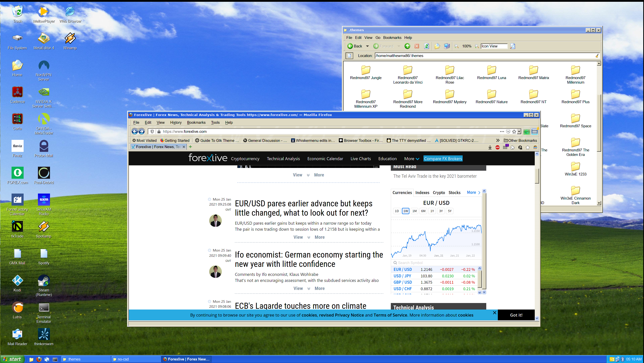Click Reload icon in file manager toolbar
The height and width of the screenshot is (363, 644).
coord(426,46)
